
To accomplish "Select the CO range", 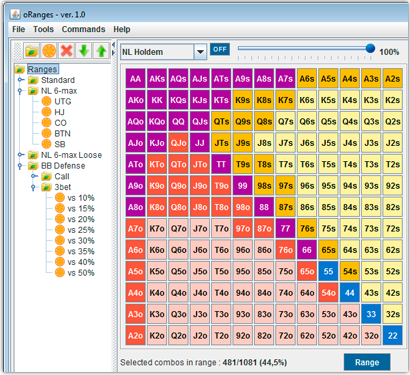I will [54, 123].
